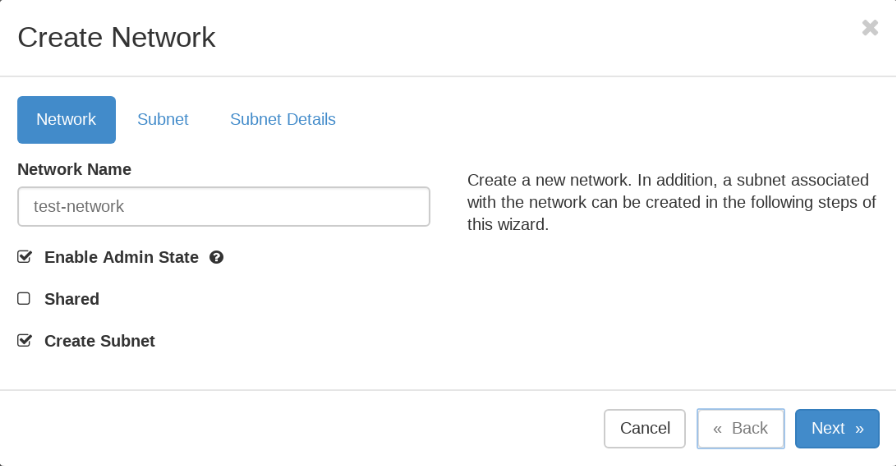This screenshot has width=896, height=466.
Task: Select the Network tab
Action: 66,119
